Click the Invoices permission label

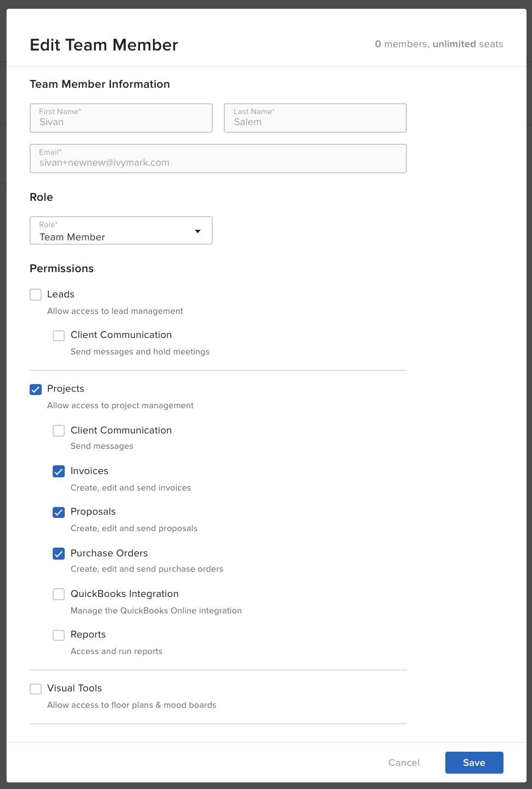[89, 471]
